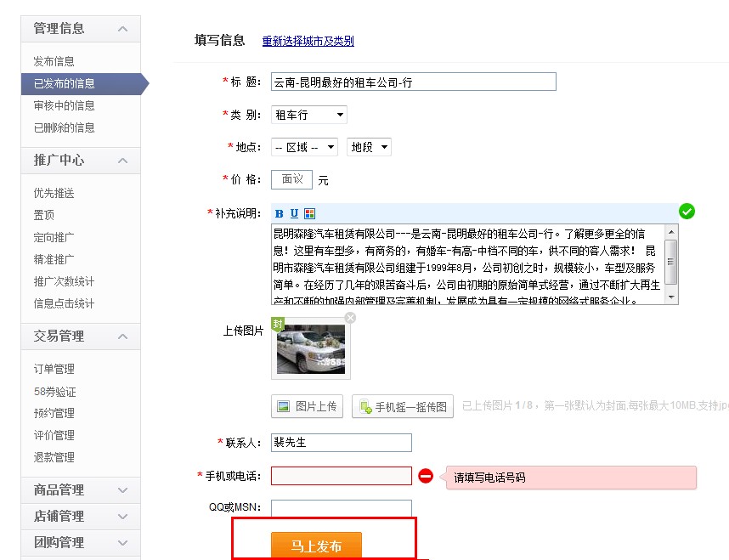Image resolution: width=729 pixels, height=560 pixels.
Task: Toggle bold formatting in description editor
Action: 280,213
